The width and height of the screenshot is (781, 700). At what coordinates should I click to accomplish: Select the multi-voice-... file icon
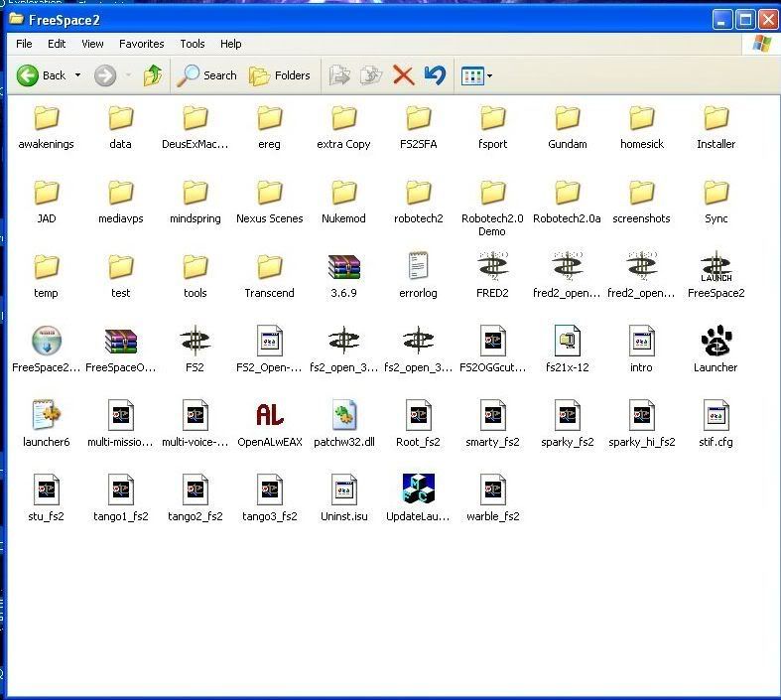click(x=195, y=425)
